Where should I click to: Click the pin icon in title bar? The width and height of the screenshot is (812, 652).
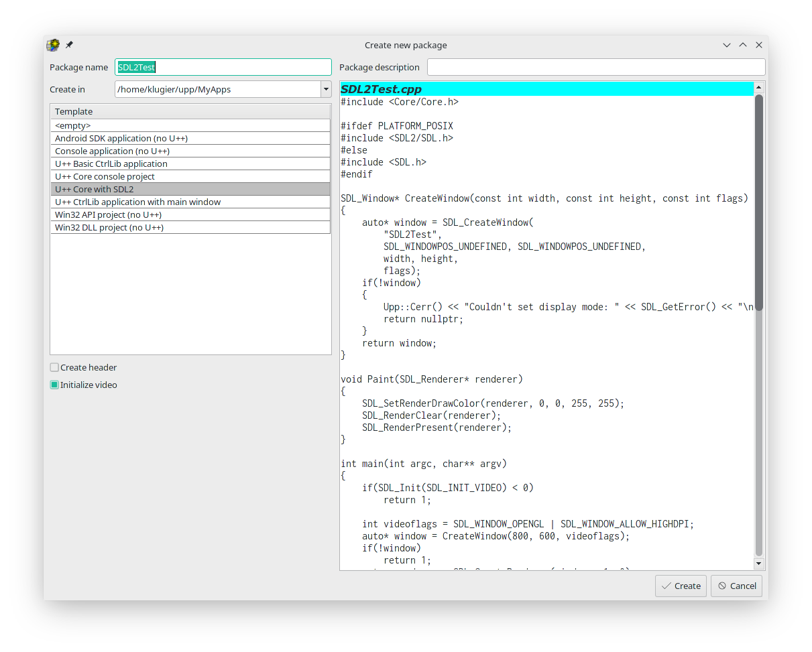click(x=69, y=45)
